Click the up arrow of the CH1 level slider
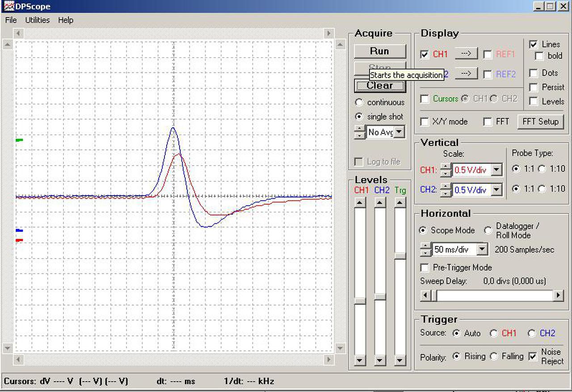 click(360, 203)
